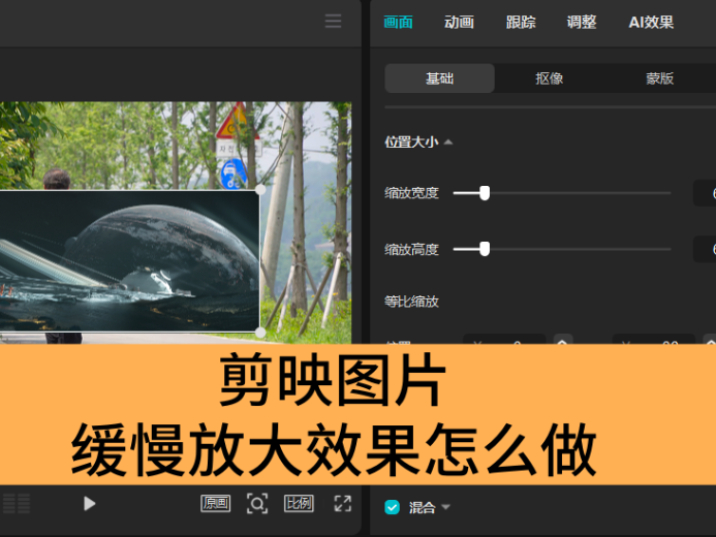Open the 调整 tab
The image size is (716, 537).
581,22
